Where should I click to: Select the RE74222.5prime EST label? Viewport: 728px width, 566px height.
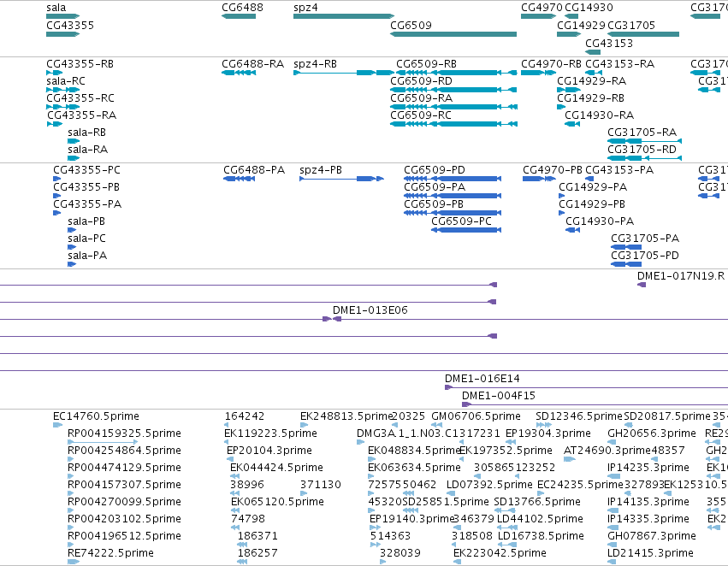coord(110,553)
